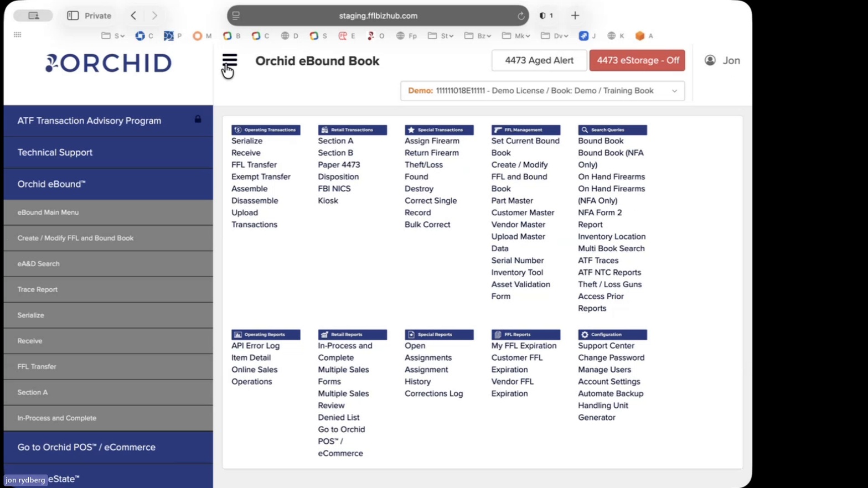
Task: Open the Customer Master link
Action: point(523,212)
